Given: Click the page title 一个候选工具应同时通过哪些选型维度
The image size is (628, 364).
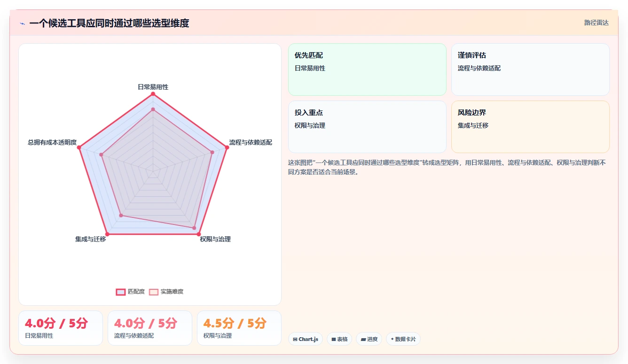Looking at the screenshot, I should [x=109, y=23].
